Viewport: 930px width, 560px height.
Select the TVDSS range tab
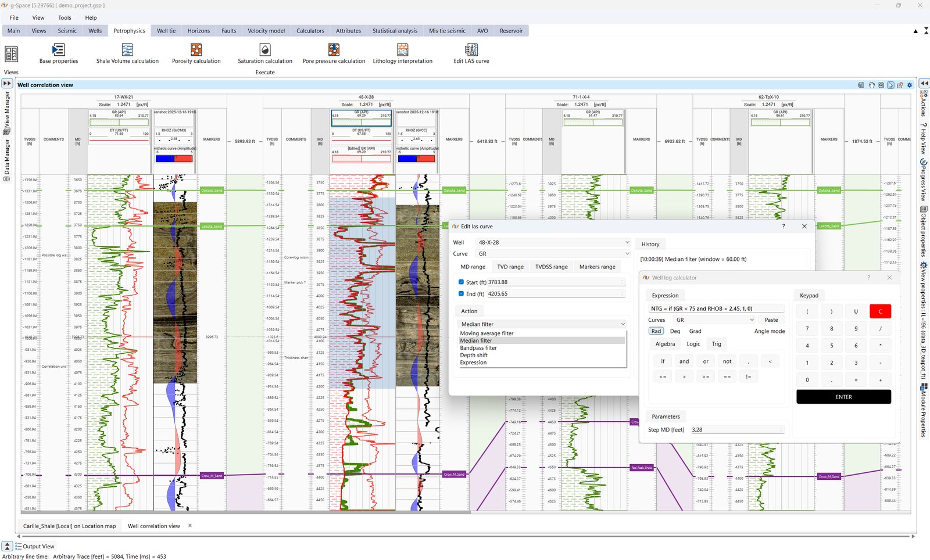click(x=551, y=267)
